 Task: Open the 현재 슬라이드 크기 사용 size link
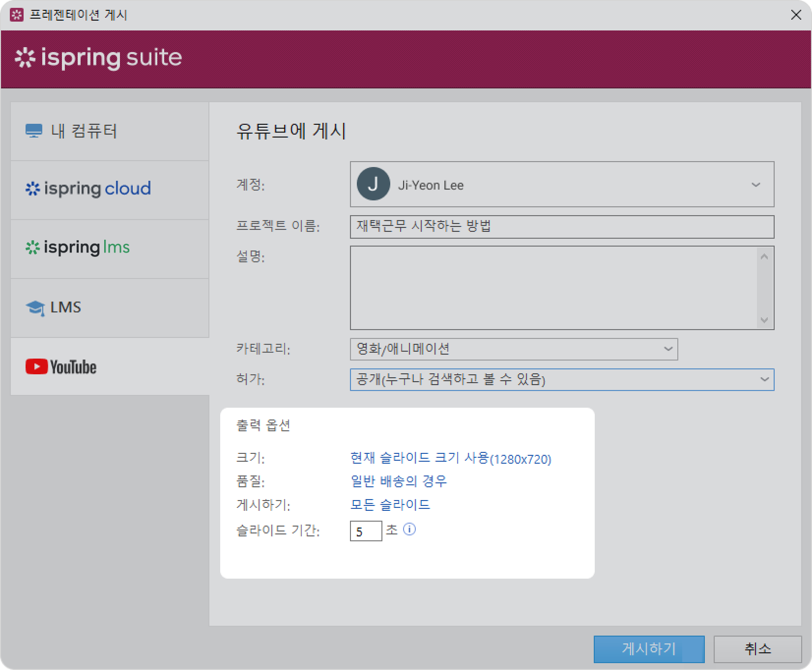(x=450, y=458)
